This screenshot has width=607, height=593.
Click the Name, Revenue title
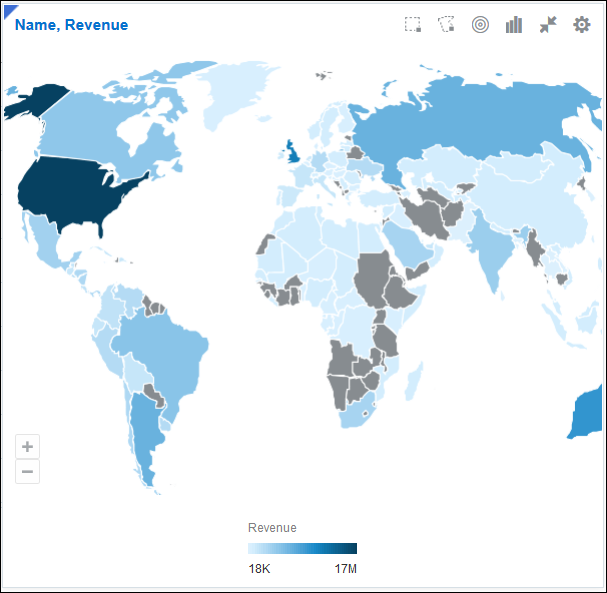(72, 25)
